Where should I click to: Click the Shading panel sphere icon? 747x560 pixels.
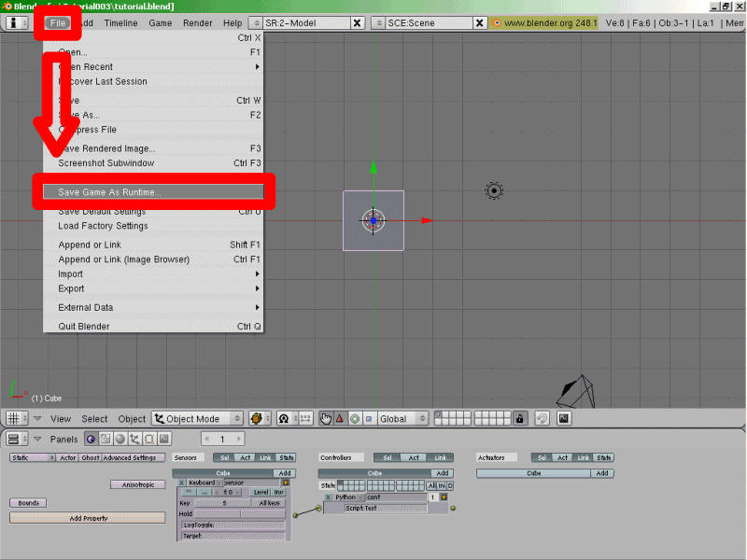(120, 439)
